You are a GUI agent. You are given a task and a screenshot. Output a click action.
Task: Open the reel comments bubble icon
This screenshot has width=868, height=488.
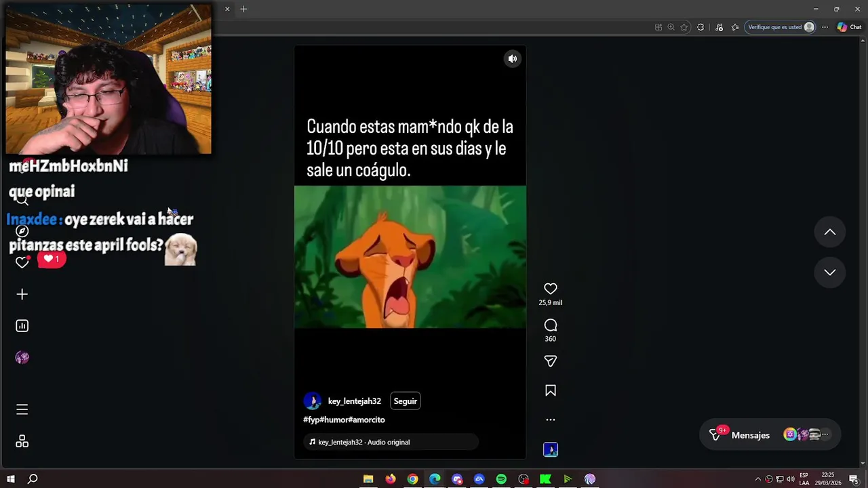click(x=551, y=325)
